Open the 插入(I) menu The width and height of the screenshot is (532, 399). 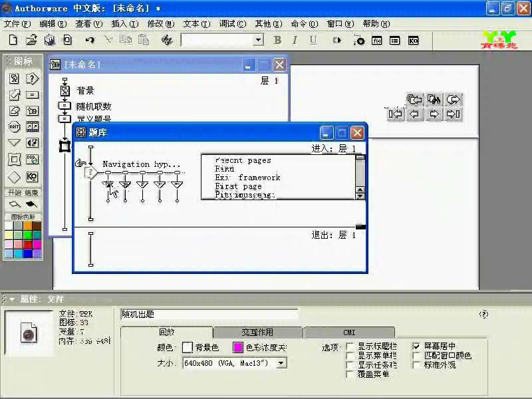(x=125, y=24)
